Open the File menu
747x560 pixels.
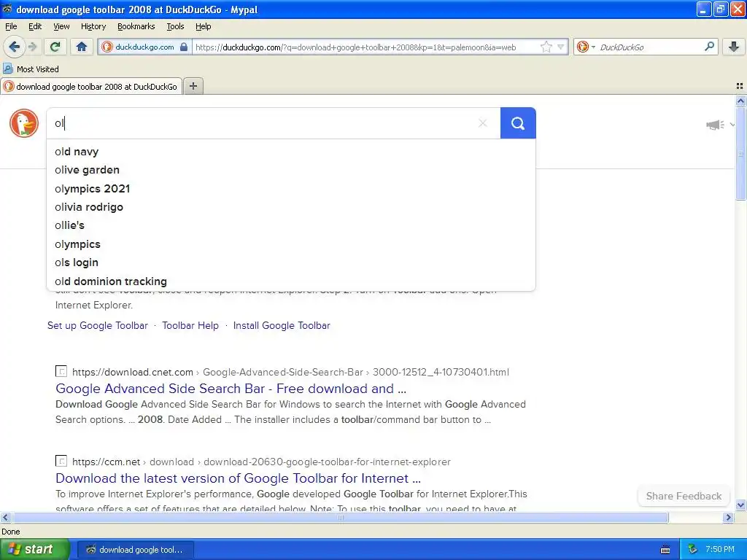click(11, 26)
